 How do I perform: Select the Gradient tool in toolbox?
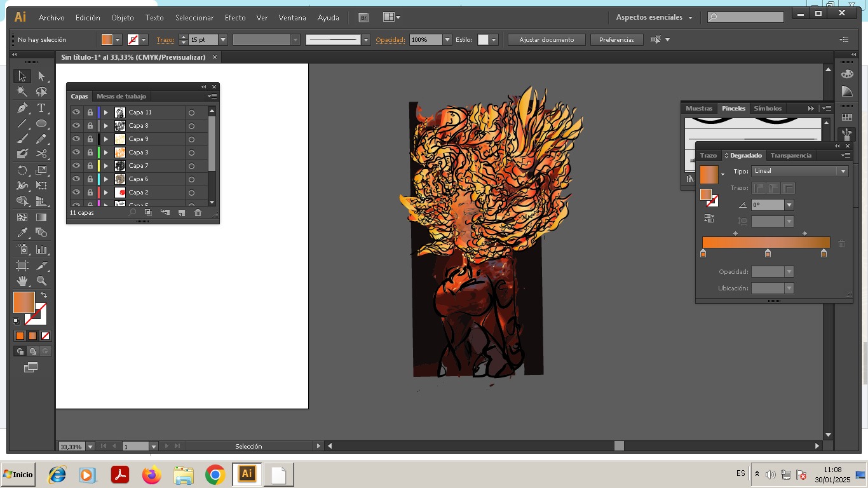[x=41, y=217]
